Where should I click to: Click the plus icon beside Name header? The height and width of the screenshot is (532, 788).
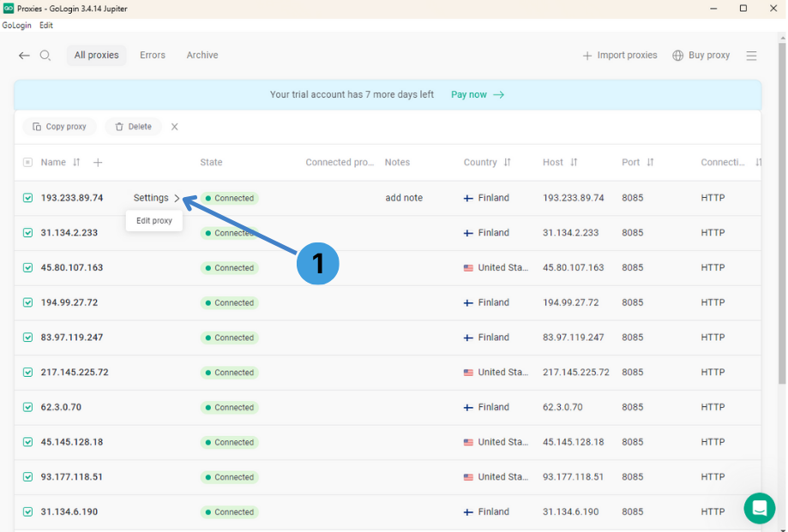point(98,162)
